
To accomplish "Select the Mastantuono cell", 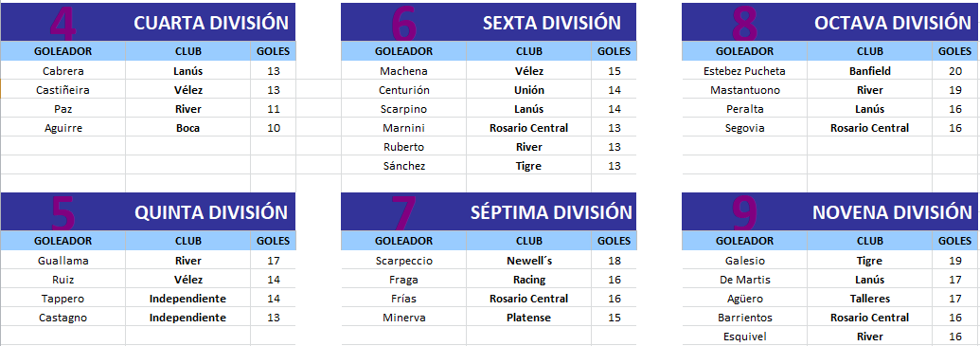I will coord(744,90).
